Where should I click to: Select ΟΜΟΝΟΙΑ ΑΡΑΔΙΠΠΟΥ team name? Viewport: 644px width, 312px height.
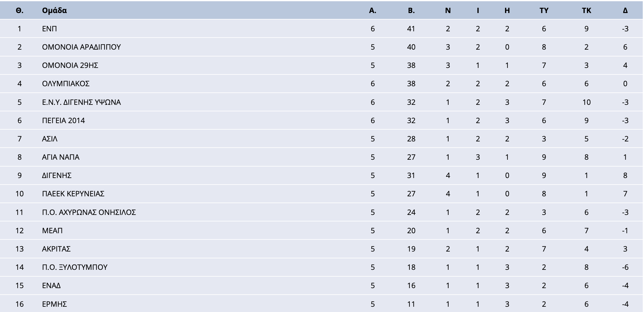pyautogui.click(x=81, y=47)
